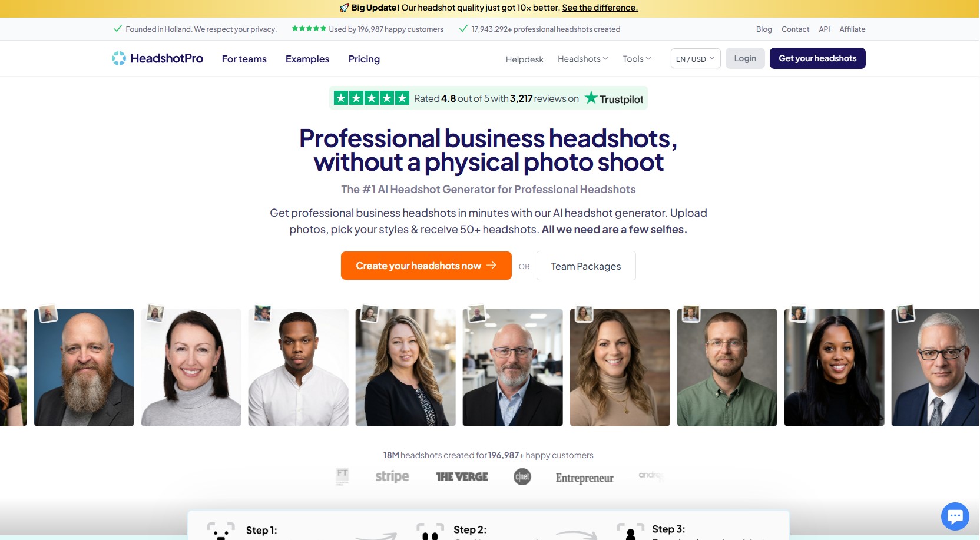Image resolution: width=980 pixels, height=540 pixels.
Task: Click the CNET circular logo
Action: coord(522,477)
